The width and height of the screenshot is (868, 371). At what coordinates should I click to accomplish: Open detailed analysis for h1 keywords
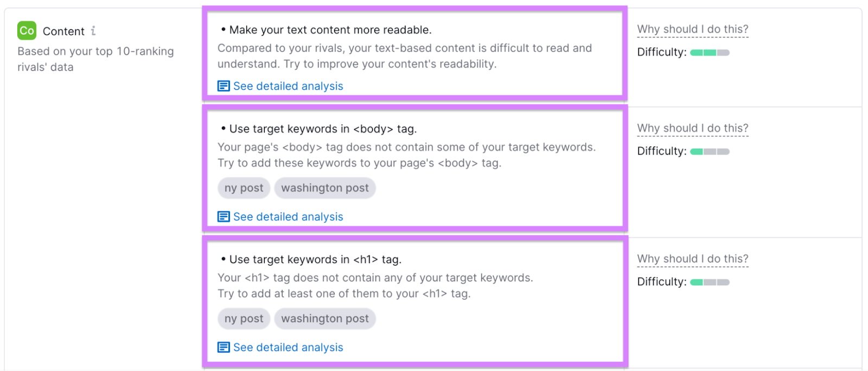tap(288, 347)
